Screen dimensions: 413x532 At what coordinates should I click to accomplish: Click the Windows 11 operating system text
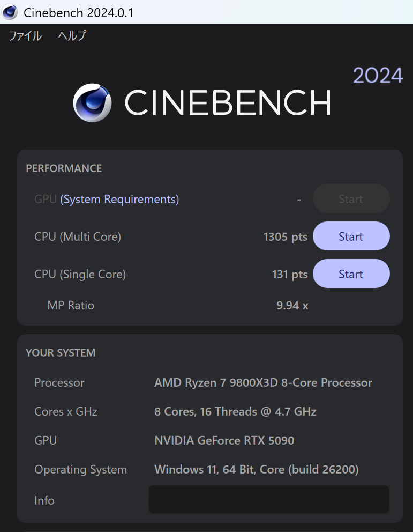point(257,470)
